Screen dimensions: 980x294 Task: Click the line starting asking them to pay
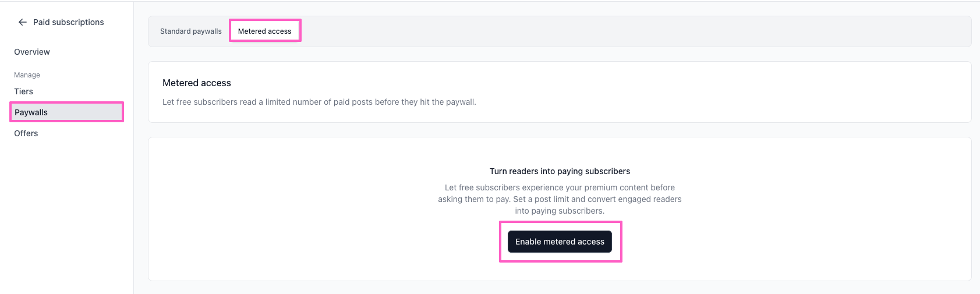point(560,199)
